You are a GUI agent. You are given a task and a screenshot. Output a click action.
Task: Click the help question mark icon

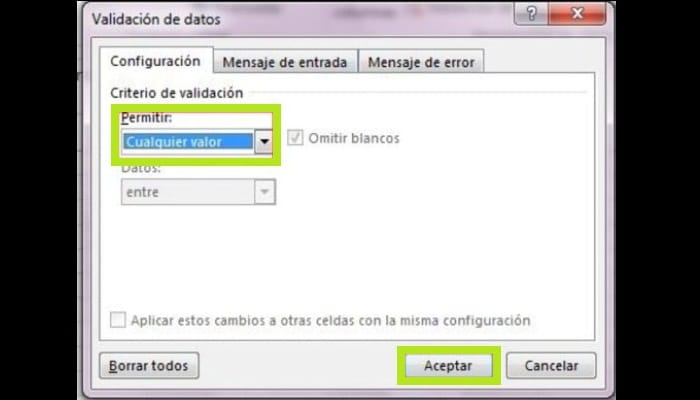pyautogui.click(x=531, y=14)
